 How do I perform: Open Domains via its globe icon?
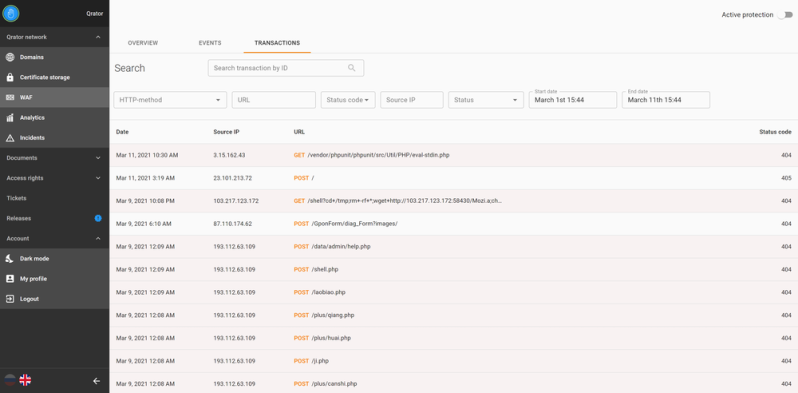point(10,57)
